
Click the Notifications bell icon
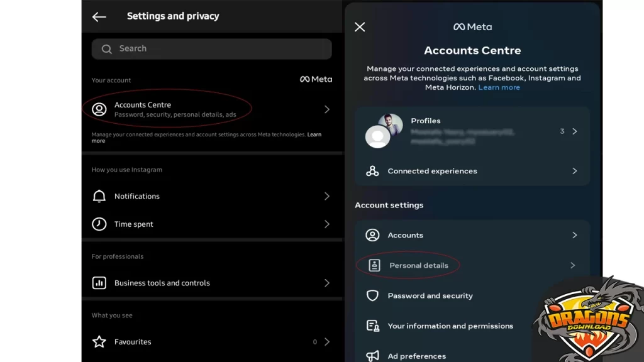click(99, 196)
